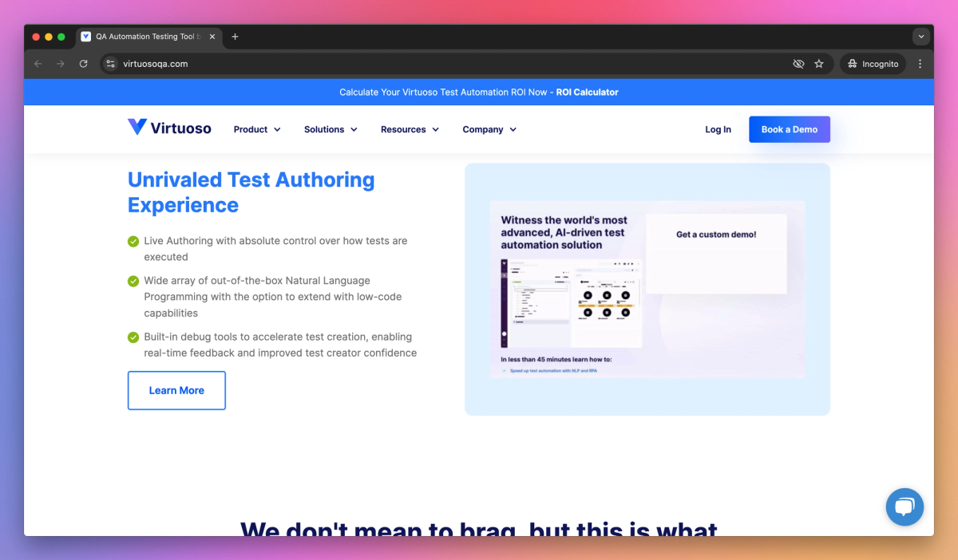The width and height of the screenshot is (958, 560).
Task: Expand the Company menu
Action: [x=489, y=129]
